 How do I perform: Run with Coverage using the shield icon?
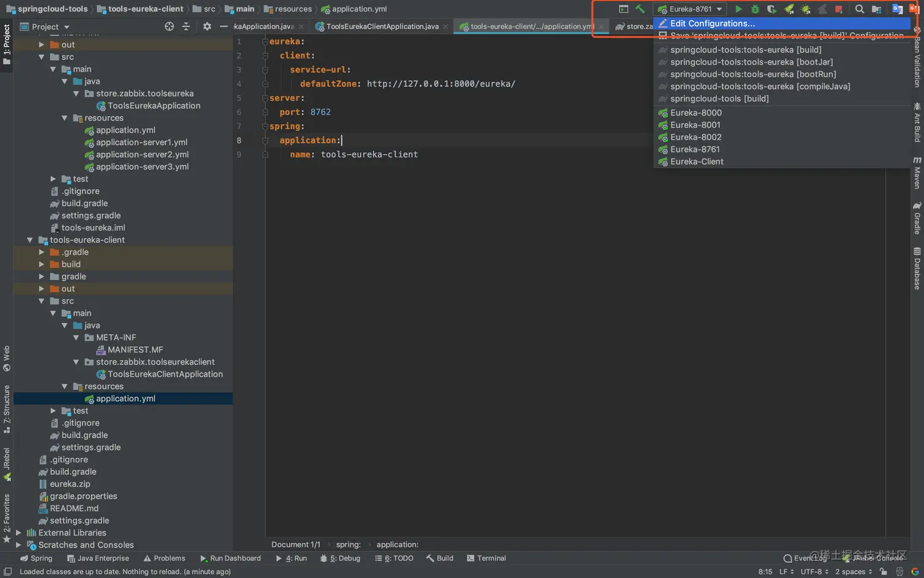(772, 9)
